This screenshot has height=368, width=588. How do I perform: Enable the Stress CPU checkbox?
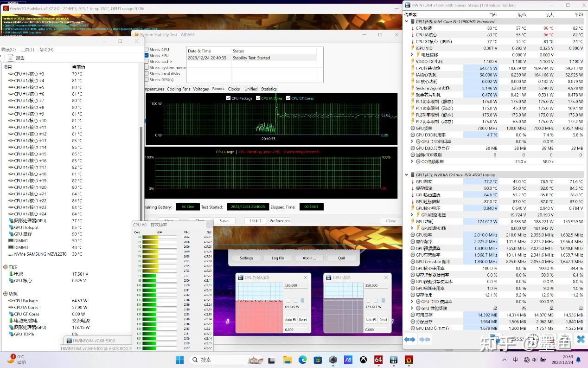(147, 50)
